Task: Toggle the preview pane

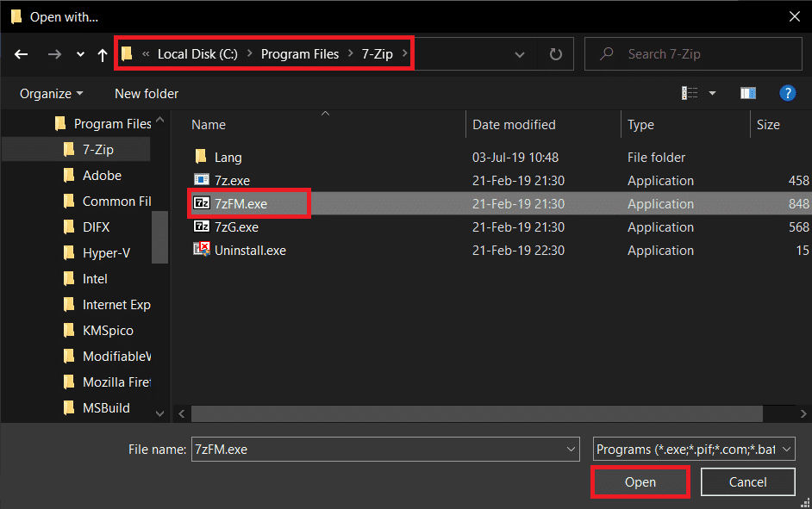Action: tap(747, 92)
